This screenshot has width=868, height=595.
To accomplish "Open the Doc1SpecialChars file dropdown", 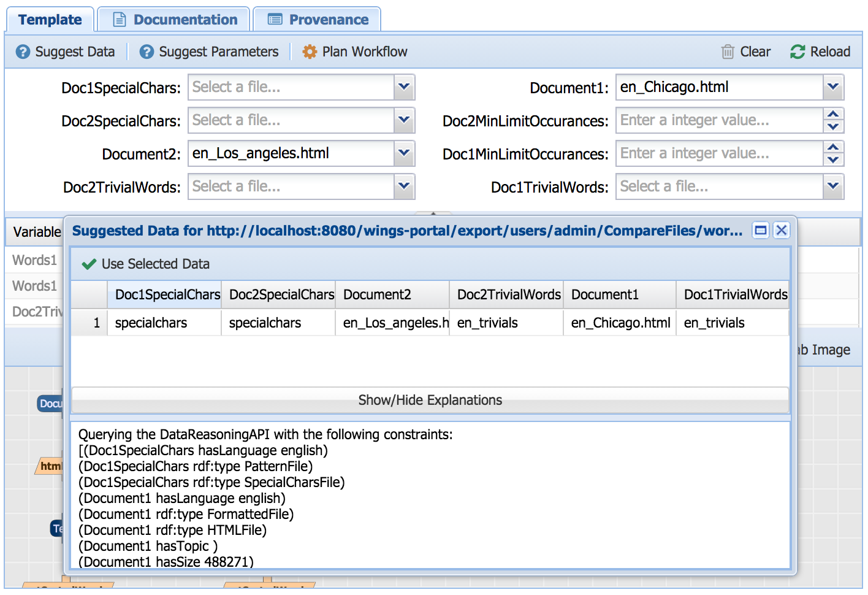I will [404, 87].
